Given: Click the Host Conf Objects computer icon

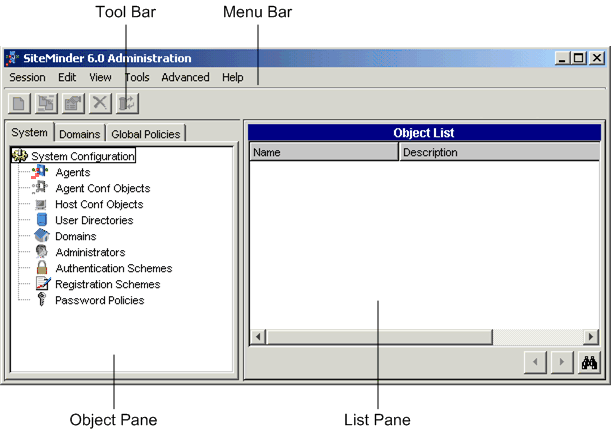Looking at the screenshot, I should [x=41, y=204].
